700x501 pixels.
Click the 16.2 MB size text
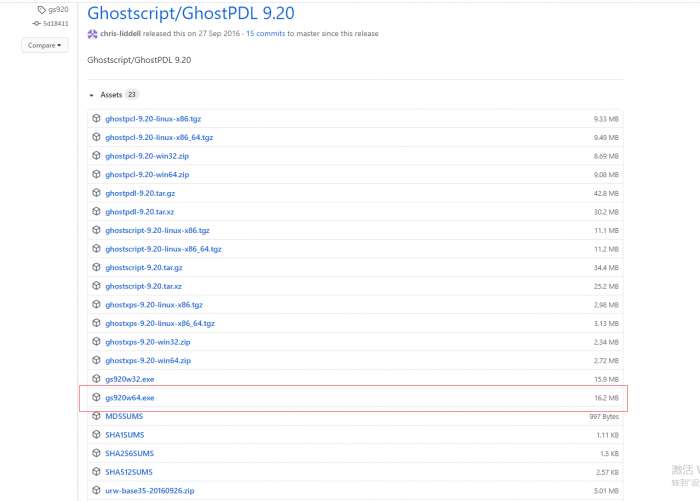pyautogui.click(x=606, y=398)
